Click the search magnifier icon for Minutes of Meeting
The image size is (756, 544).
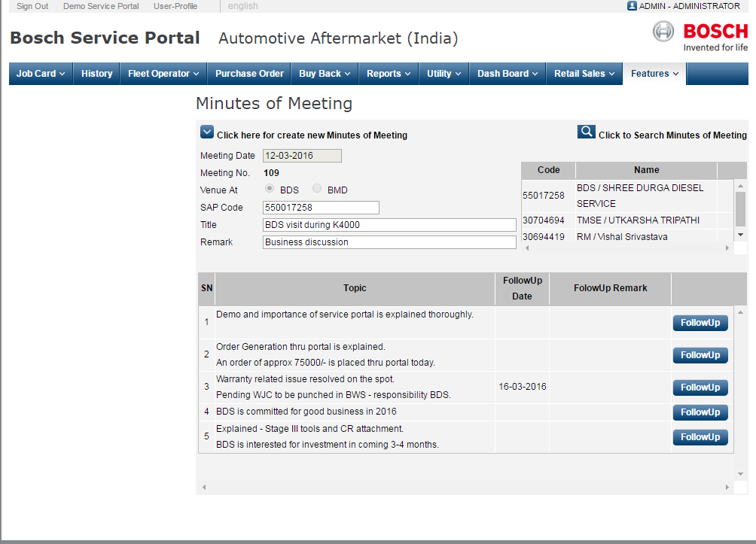tap(587, 132)
